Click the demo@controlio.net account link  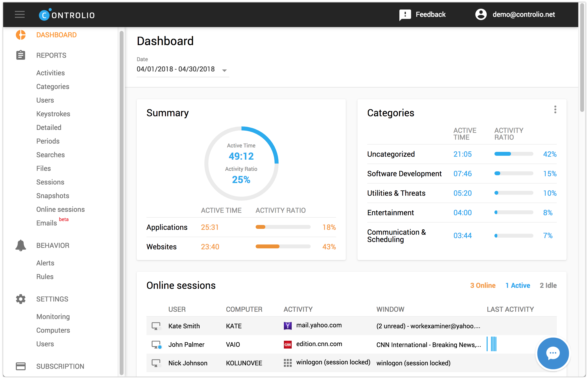tap(523, 15)
